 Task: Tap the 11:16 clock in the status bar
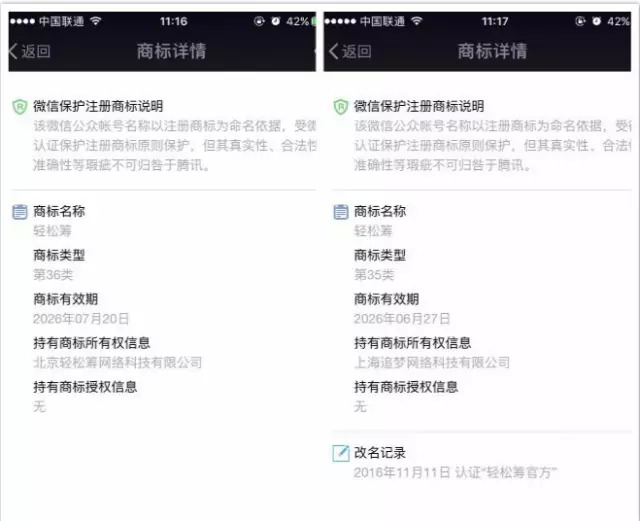pos(173,21)
